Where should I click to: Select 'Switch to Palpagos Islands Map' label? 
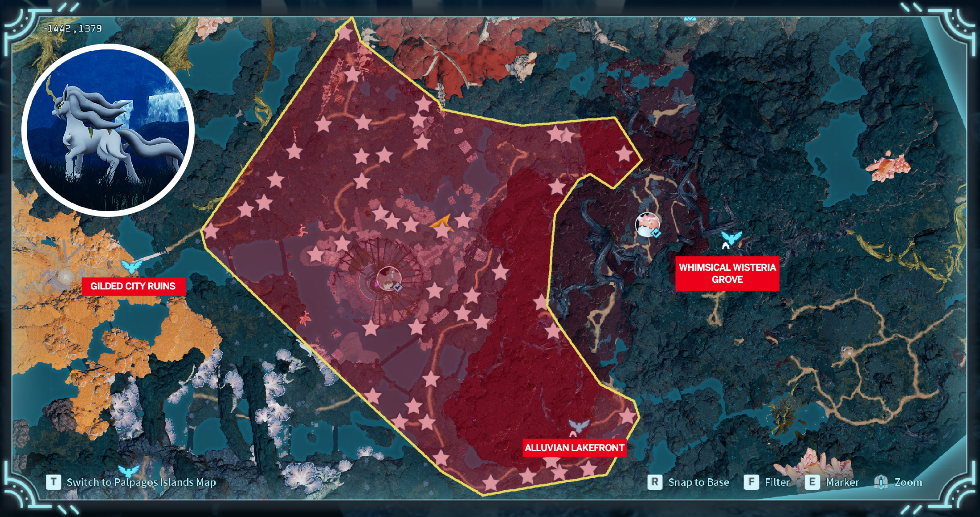point(141,482)
